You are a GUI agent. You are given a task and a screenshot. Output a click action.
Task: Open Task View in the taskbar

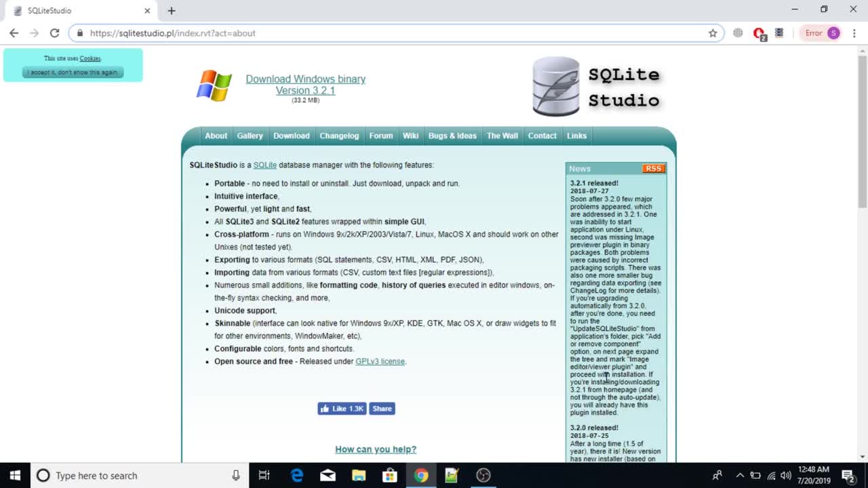point(264,475)
